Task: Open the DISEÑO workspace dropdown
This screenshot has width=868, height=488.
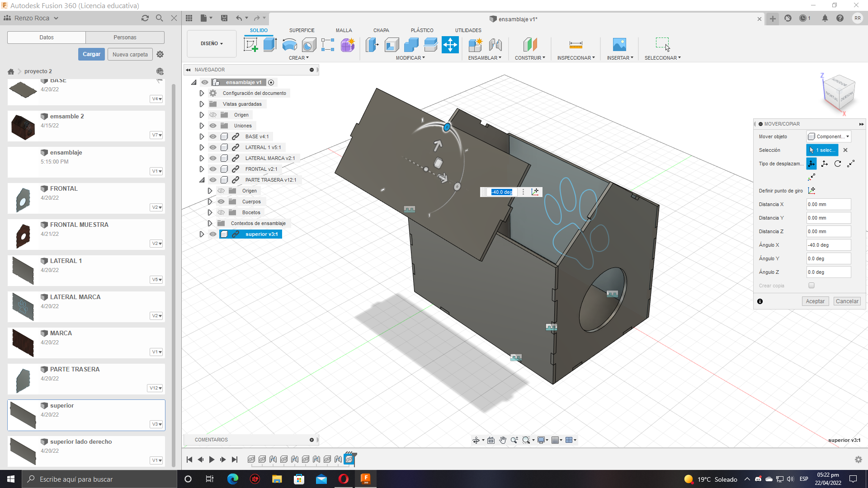Action: 212,44
